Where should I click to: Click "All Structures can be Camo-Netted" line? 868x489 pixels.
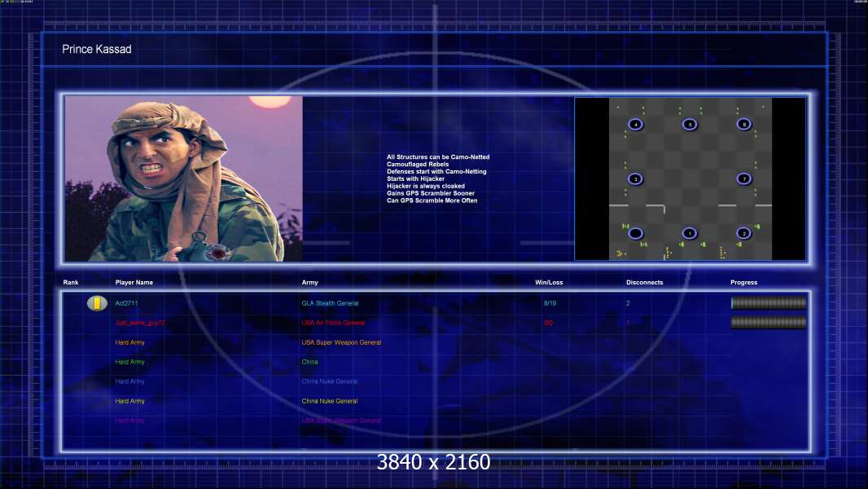[438, 157]
